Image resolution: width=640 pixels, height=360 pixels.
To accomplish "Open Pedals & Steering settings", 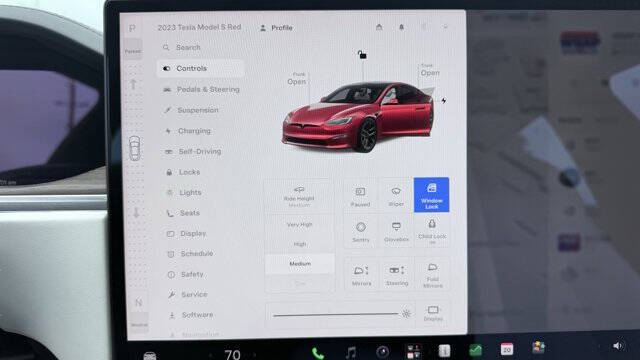I will 201,89.
